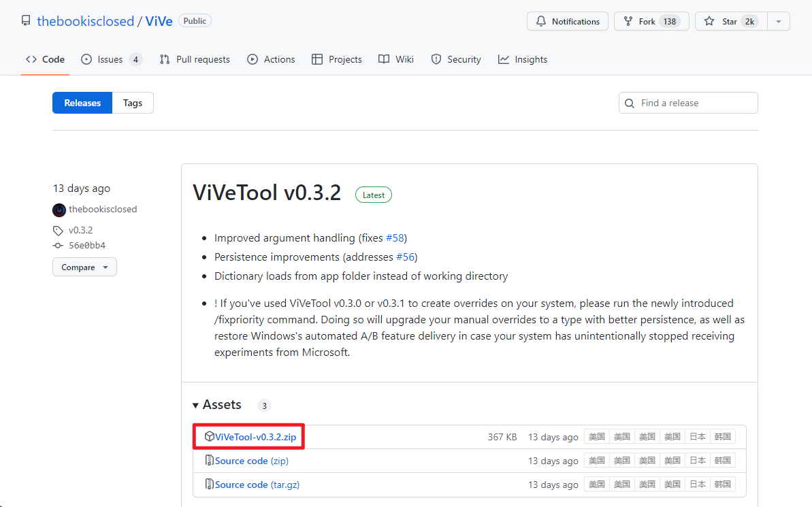Open issue #58 link

395,238
